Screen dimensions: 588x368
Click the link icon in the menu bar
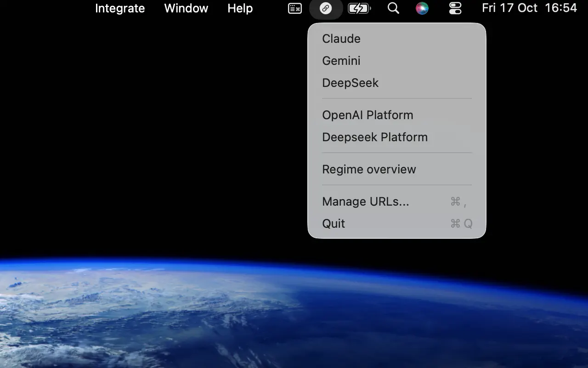point(326,8)
